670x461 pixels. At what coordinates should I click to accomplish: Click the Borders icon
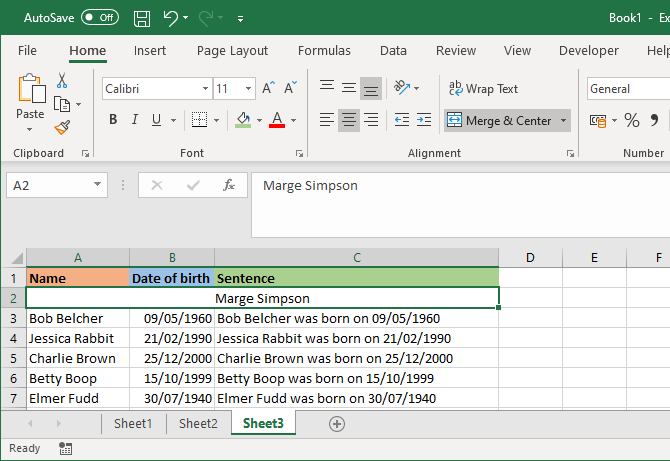[x=199, y=120]
